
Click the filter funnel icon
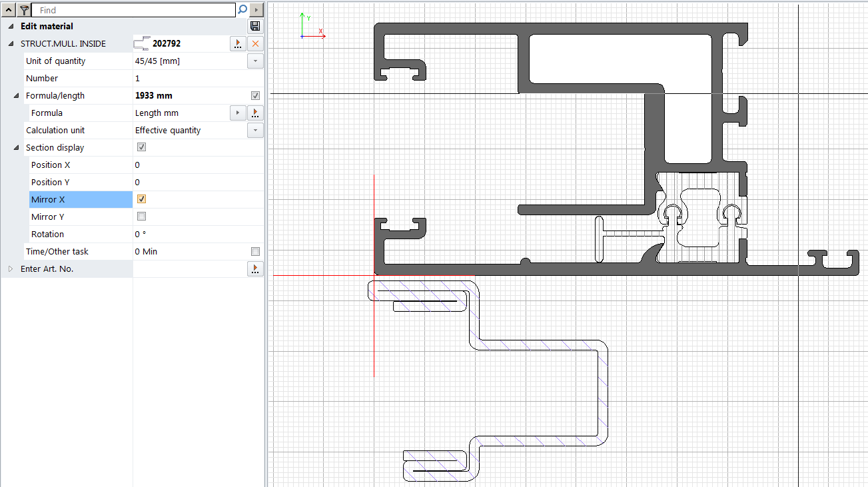point(24,10)
